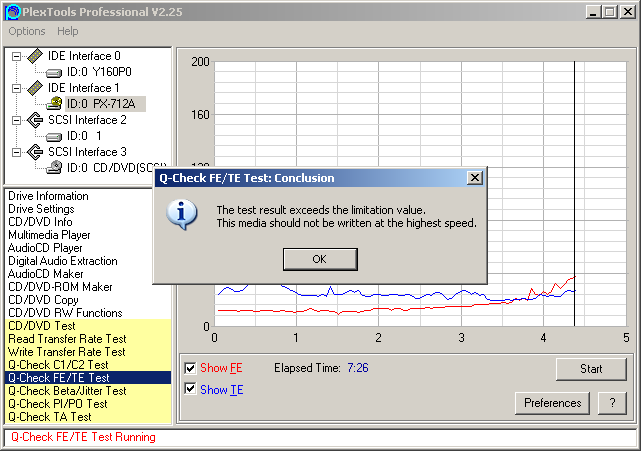Click the IDE Interface 1 chip icon
Viewport: 641px width, 451px height.
[35, 88]
